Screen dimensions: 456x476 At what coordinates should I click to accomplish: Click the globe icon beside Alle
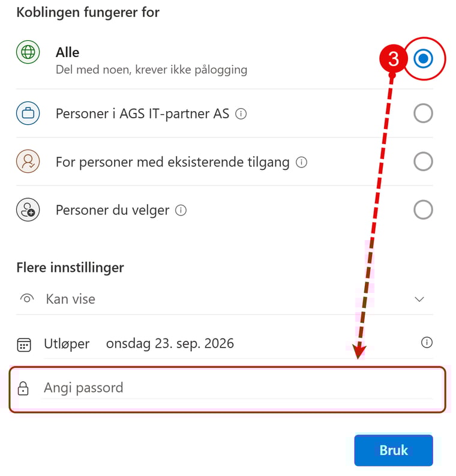tap(28, 52)
